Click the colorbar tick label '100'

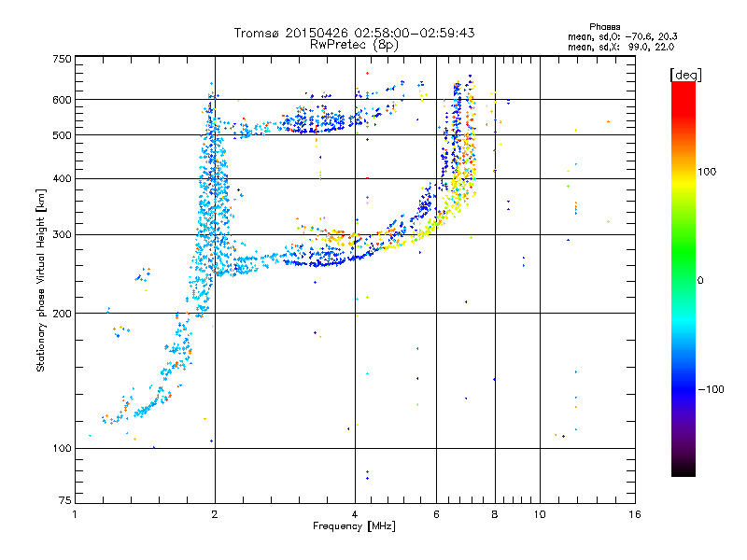click(707, 172)
